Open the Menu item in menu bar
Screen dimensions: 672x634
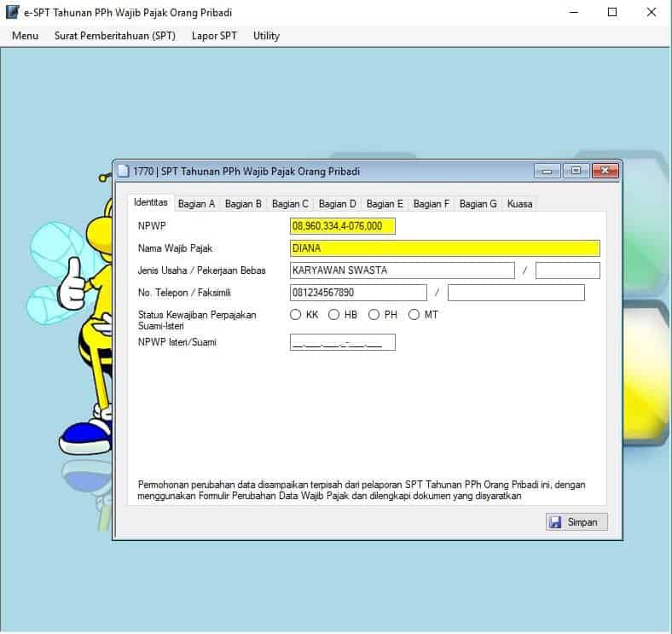[25, 36]
